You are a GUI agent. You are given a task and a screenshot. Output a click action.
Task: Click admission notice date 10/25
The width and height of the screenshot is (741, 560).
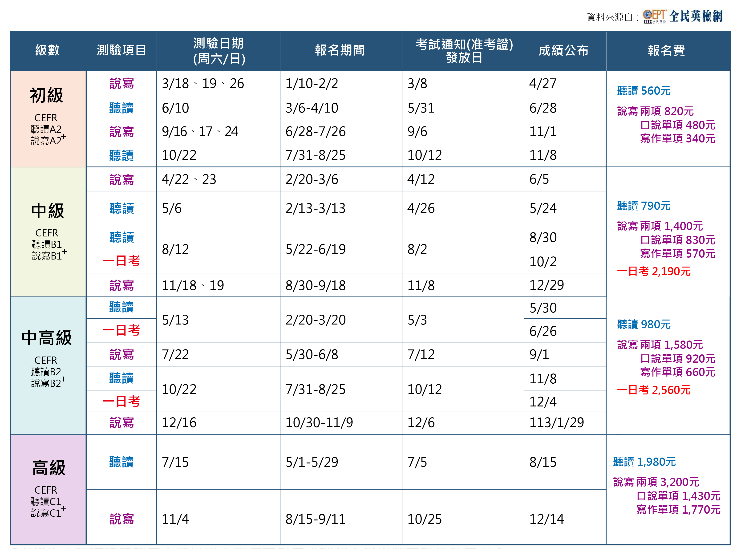[425, 519]
